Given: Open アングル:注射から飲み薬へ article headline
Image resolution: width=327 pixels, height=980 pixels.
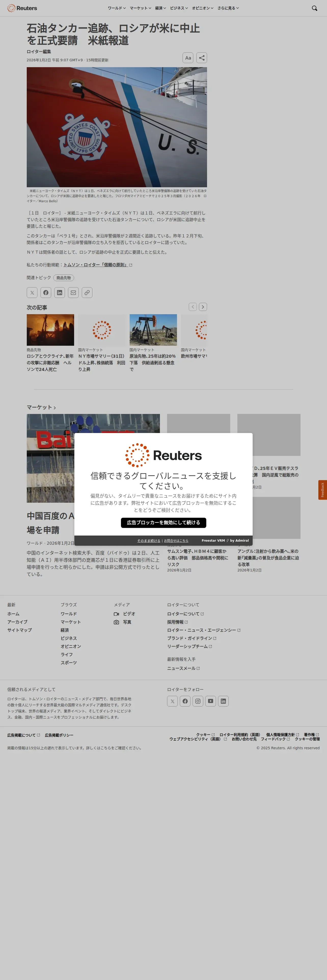Looking at the screenshot, I should [x=268, y=558].
